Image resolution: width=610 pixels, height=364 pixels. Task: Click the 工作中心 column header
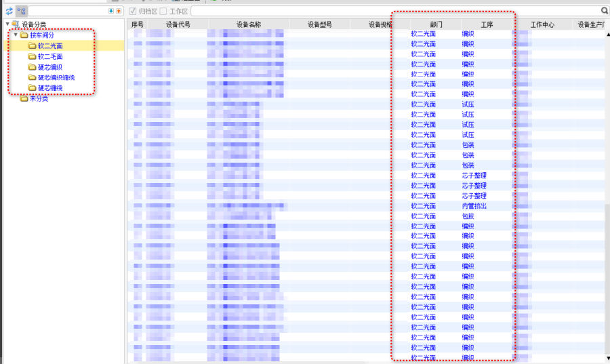point(543,24)
